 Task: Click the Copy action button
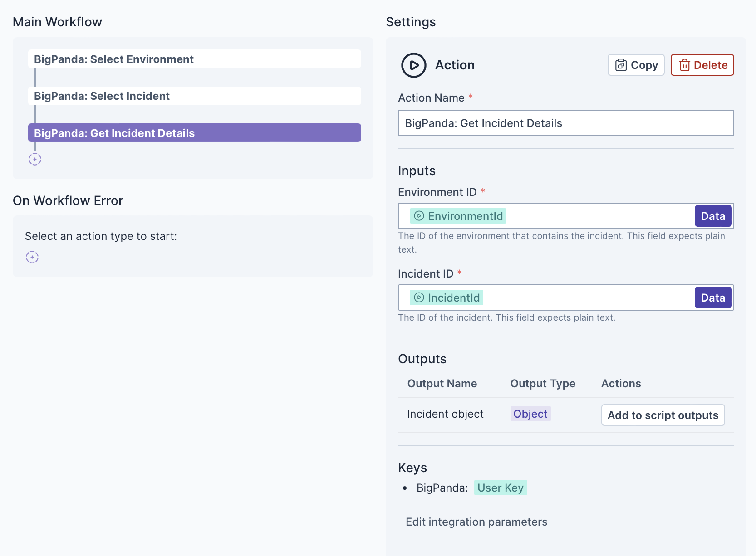[636, 65]
